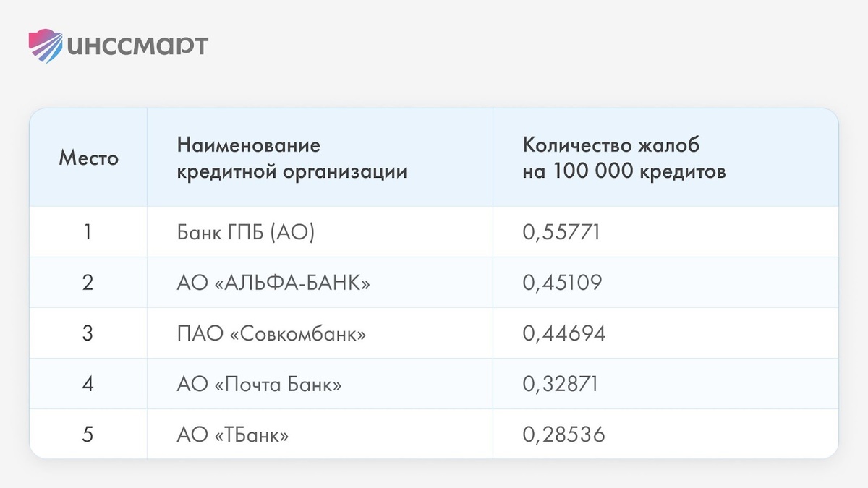Image resolution: width=868 pixels, height=488 pixels.
Task: Select the Банк ГПБ (АО) cell
Action: click(246, 233)
